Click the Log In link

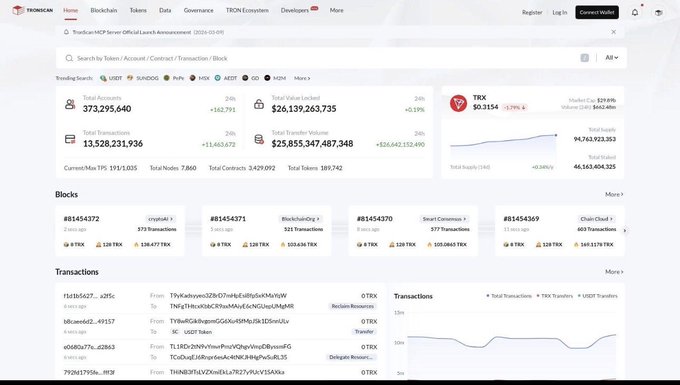pyautogui.click(x=559, y=12)
